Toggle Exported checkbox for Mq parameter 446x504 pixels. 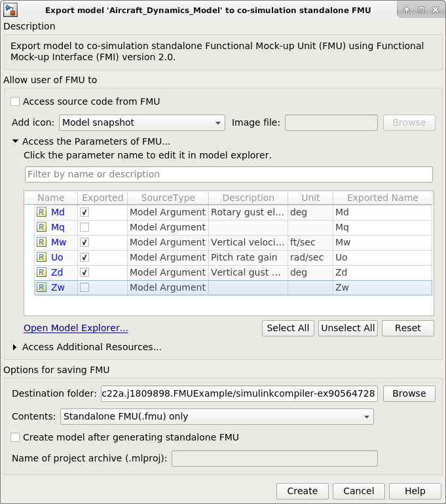[x=84, y=227]
